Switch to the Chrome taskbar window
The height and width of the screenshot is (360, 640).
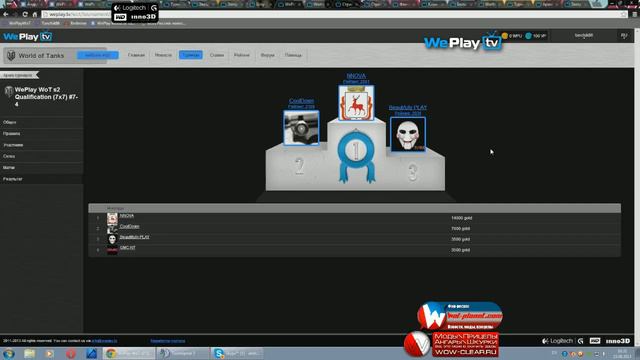pyautogui.click(x=128, y=353)
